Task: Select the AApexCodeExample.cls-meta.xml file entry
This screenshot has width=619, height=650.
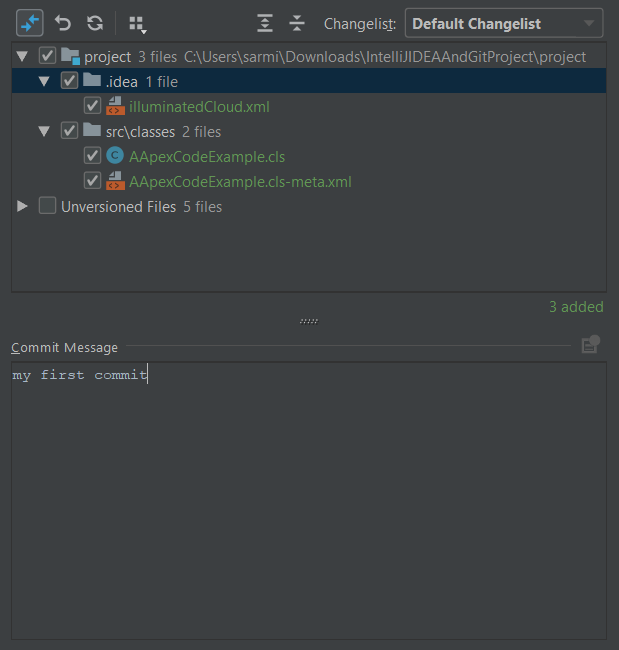Action: tap(240, 181)
